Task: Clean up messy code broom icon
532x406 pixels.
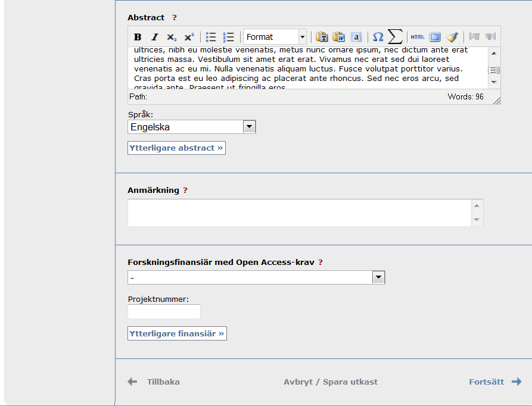Action: pos(452,36)
